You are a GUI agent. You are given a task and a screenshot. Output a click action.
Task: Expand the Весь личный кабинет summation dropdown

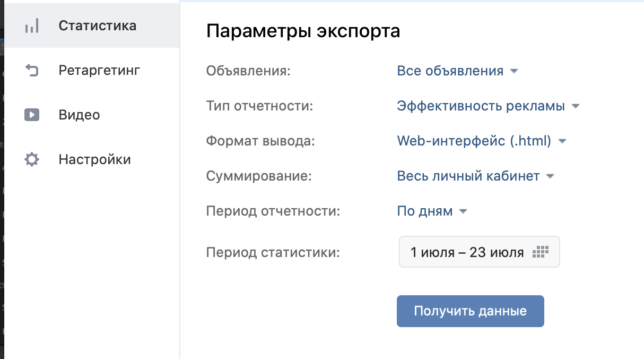point(475,176)
